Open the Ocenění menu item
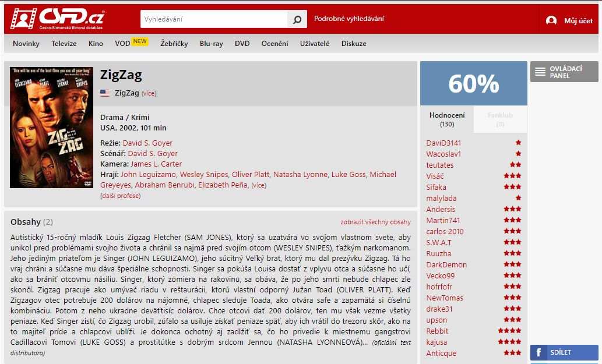Image resolution: width=602 pixels, height=364 pixels. click(275, 43)
